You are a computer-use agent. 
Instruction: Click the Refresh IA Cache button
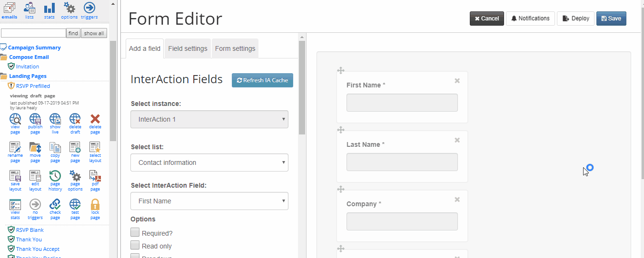(x=262, y=80)
